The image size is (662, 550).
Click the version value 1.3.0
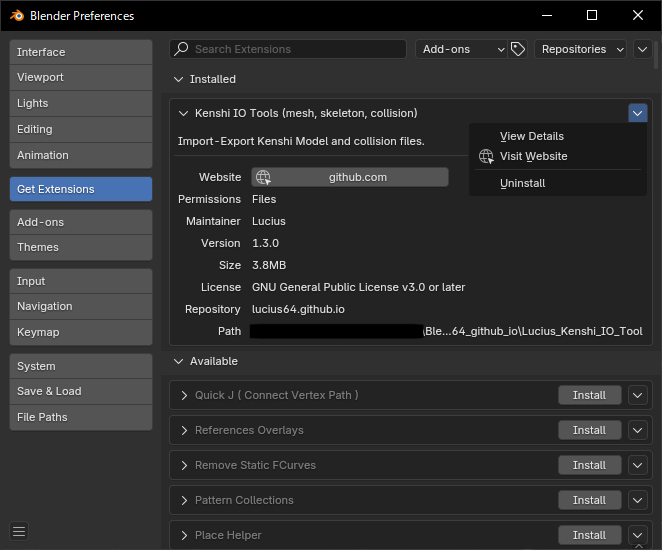point(265,243)
